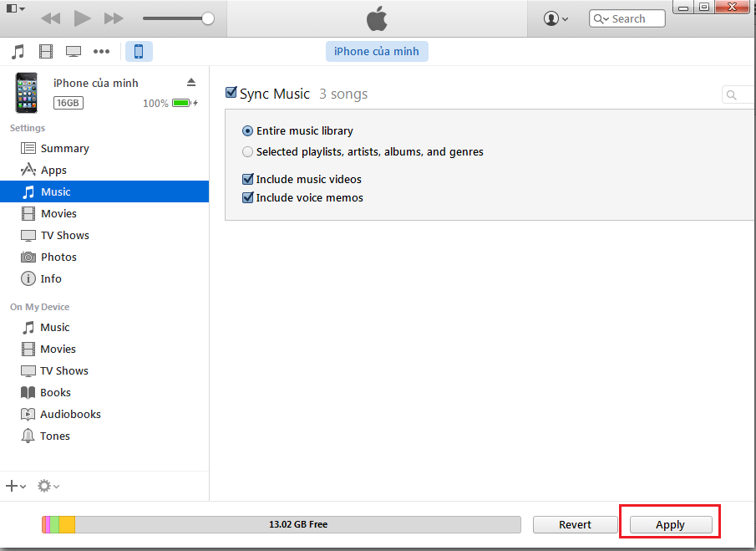The width and height of the screenshot is (756, 551).
Task: Open Summary in Settings sidebar
Action: 64,148
